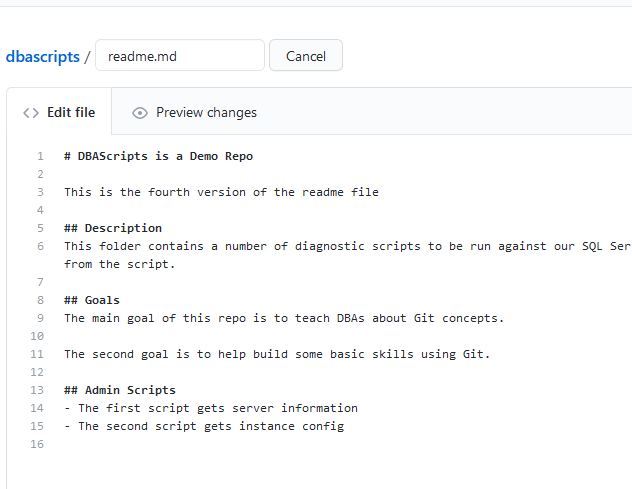This screenshot has width=632, height=489.
Task: Open the Preview changes tab
Action: pyautogui.click(x=195, y=113)
